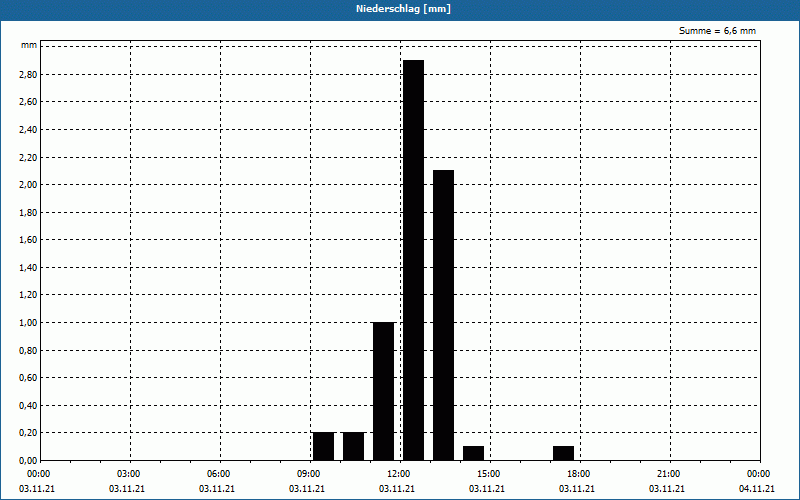800x500 pixels.
Task: Click the 09:00 time axis label
Action: (310, 474)
